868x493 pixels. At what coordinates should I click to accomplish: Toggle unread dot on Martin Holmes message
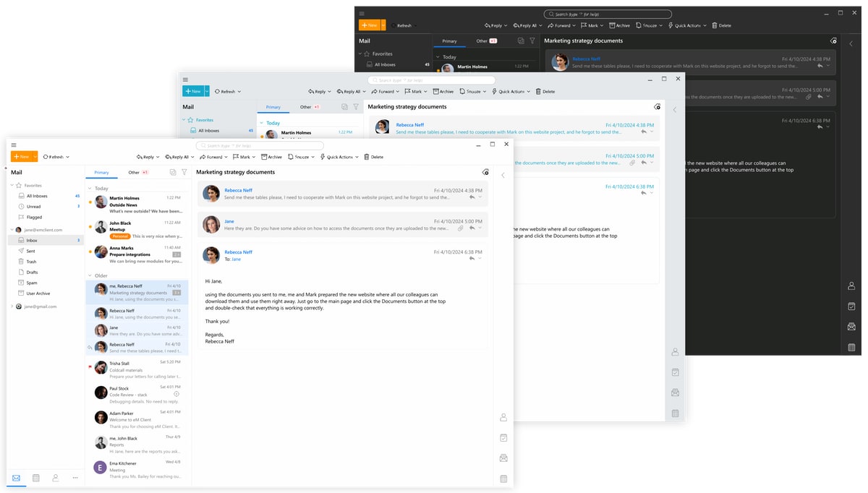tap(90, 202)
